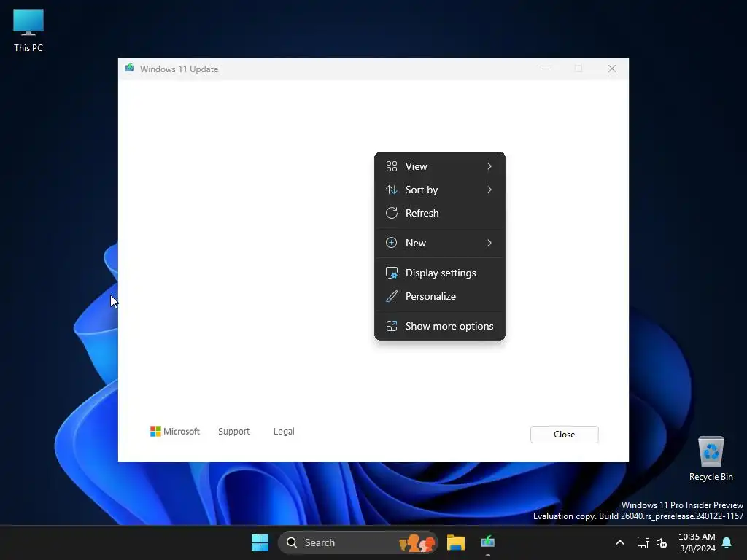Image resolution: width=747 pixels, height=560 pixels.
Task: Open the notification bell icon
Action: [x=727, y=542]
